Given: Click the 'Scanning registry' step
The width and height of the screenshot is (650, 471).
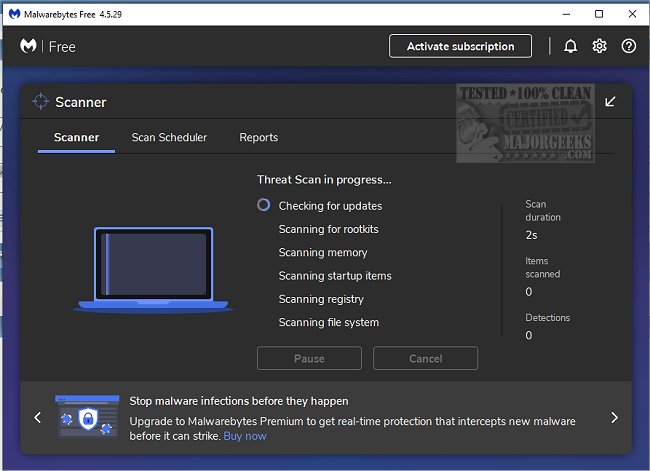Looking at the screenshot, I should 321,299.
